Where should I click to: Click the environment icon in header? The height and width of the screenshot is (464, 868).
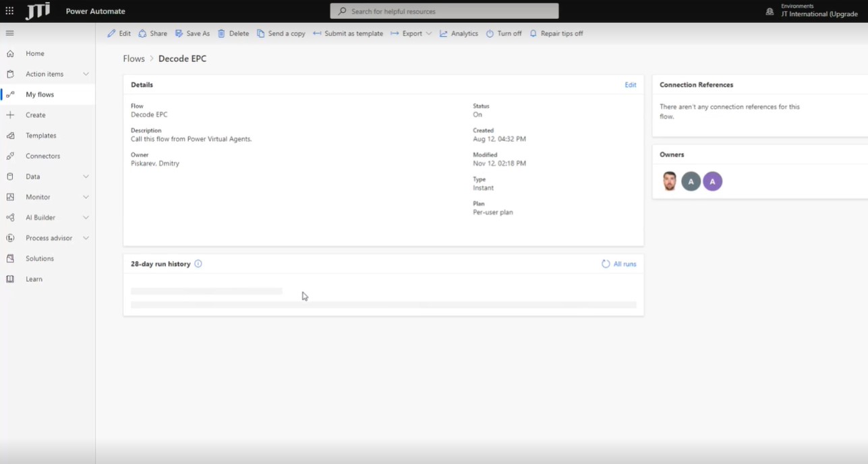pos(770,11)
